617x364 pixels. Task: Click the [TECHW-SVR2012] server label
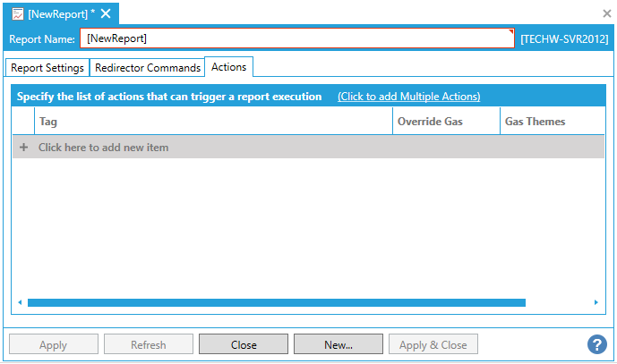(564, 39)
